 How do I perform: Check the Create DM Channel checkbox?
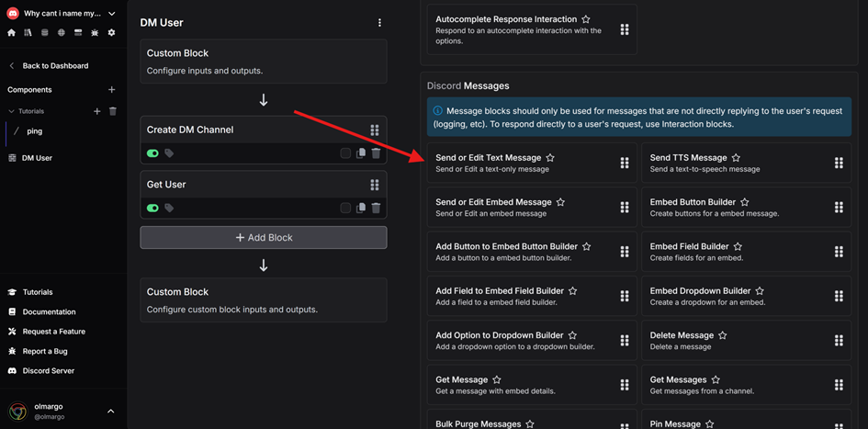tap(345, 153)
